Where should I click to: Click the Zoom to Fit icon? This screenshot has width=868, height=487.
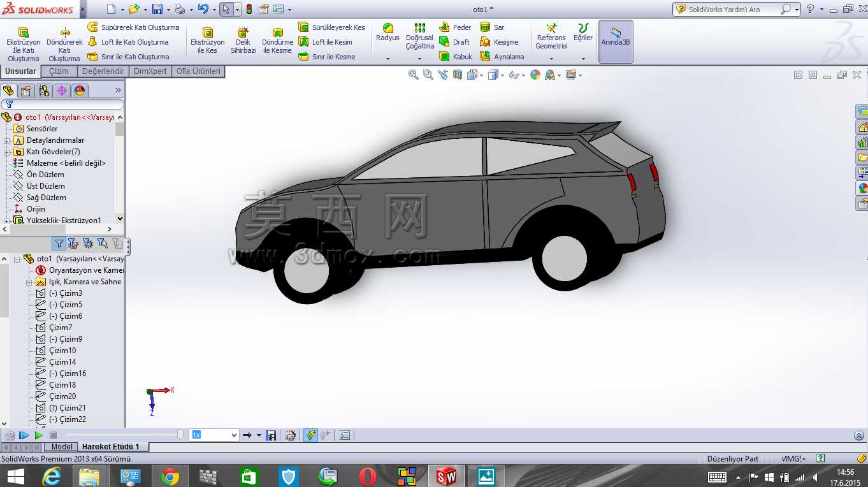[414, 75]
